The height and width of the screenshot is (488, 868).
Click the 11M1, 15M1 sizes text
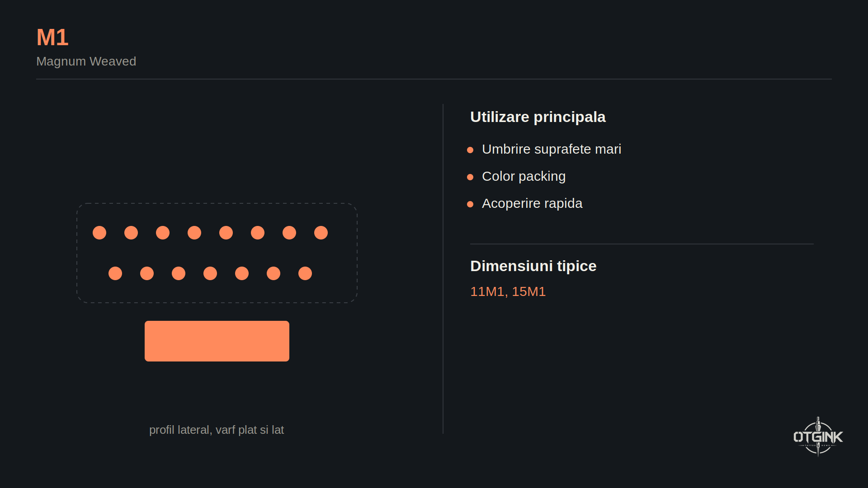click(508, 291)
